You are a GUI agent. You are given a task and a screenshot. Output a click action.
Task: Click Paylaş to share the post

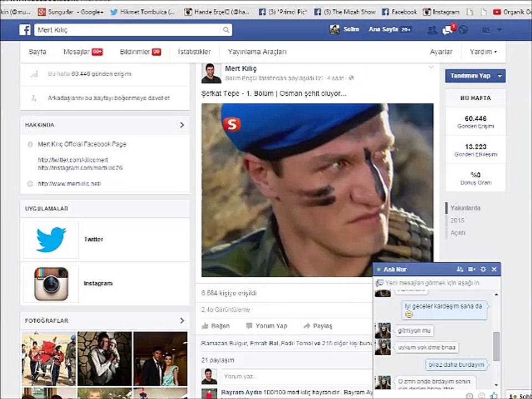318,326
